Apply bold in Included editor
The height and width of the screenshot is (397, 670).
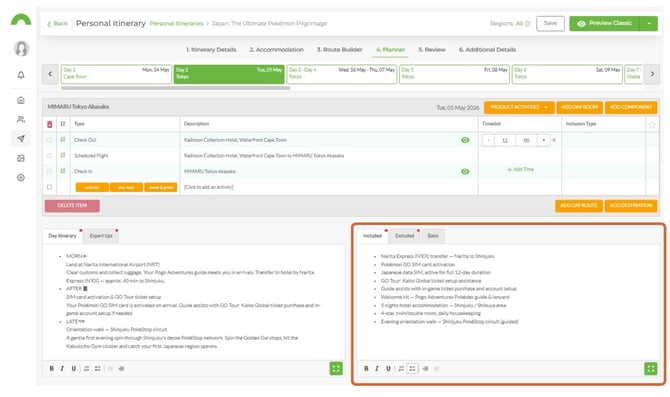tap(366, 368)
